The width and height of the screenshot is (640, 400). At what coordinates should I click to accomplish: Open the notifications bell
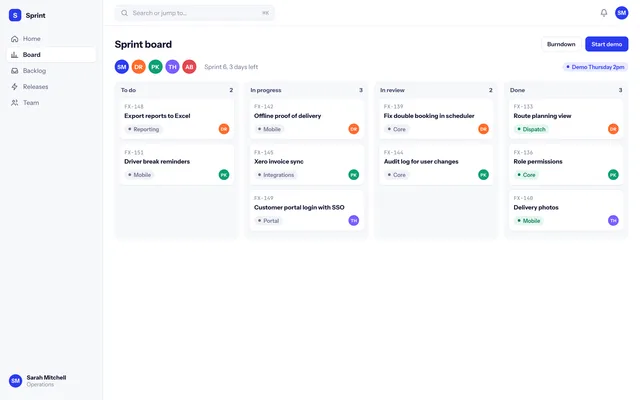click(604, 13)
